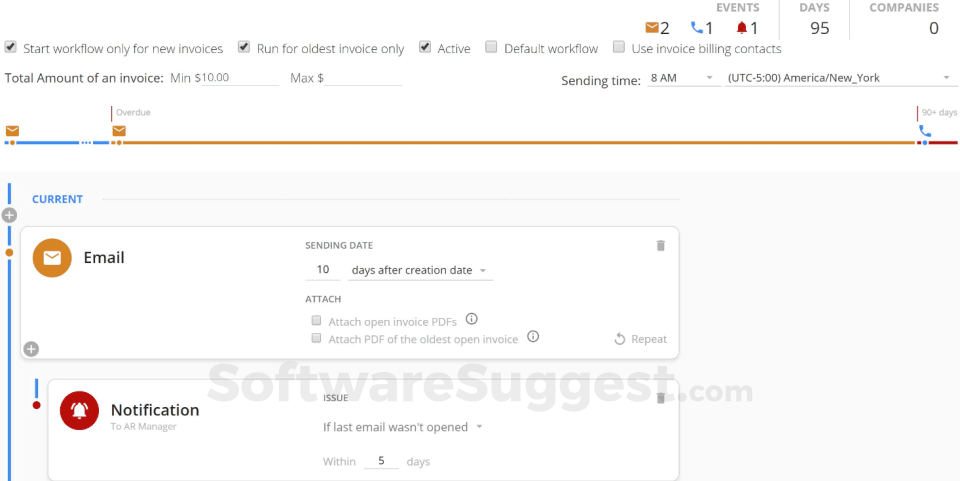
Task: Click the Within days number field
Action: 381,462
